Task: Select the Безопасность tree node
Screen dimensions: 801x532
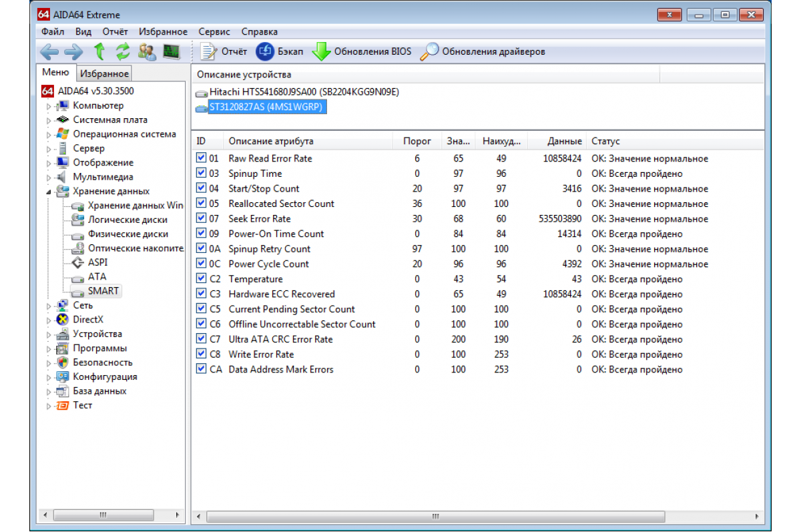Action: point(103,362)
